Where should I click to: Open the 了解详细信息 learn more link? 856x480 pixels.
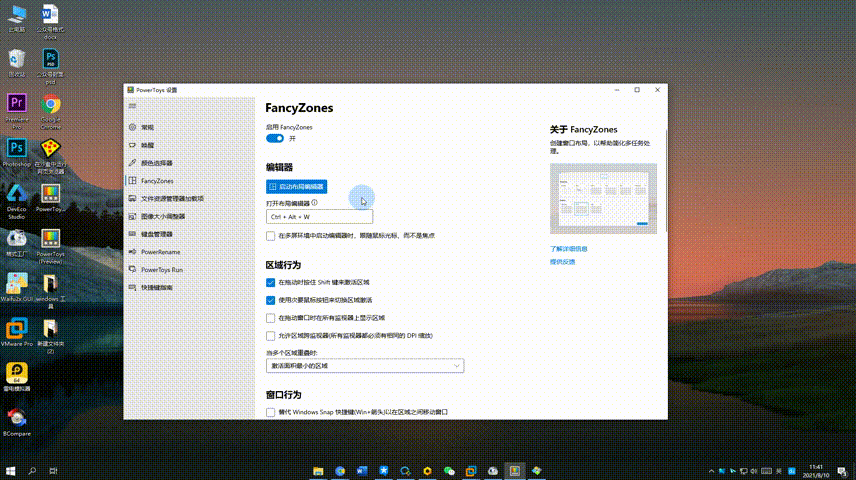pos(568,249)
